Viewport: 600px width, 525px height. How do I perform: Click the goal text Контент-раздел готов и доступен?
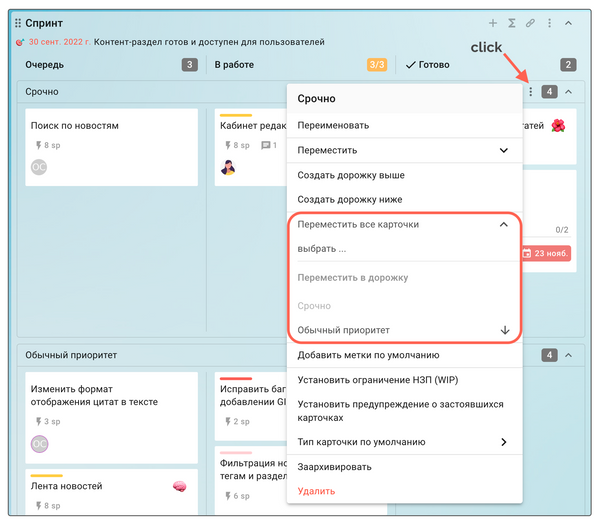coord(209,42)
